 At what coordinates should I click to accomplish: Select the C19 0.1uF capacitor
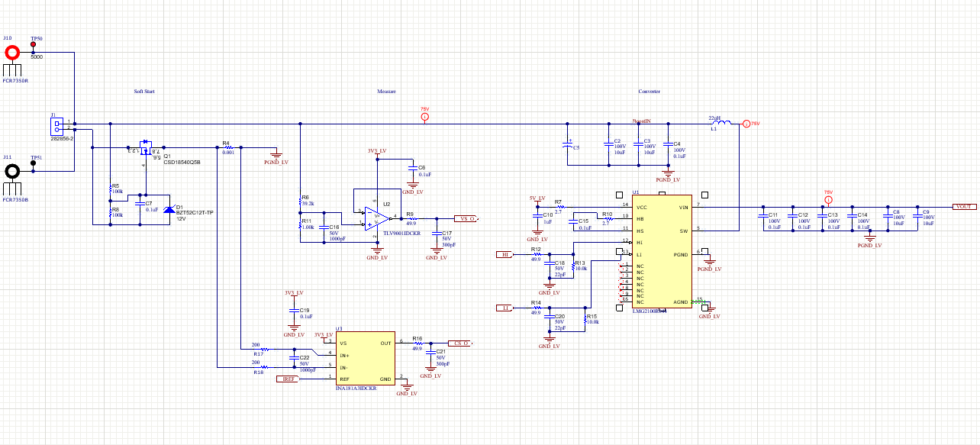click(x=294, y=312)
